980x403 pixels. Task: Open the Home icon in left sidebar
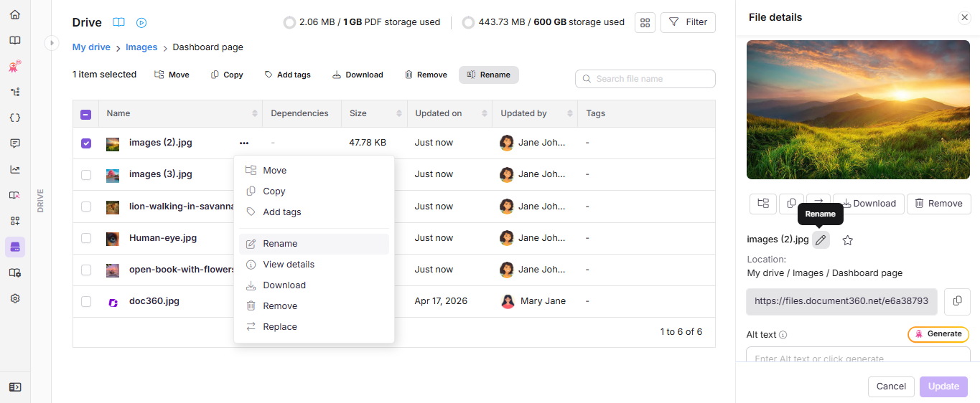coord(14,14)
